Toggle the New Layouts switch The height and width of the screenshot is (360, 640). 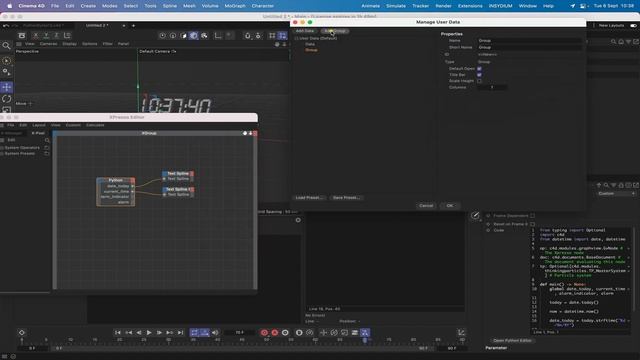633,25
